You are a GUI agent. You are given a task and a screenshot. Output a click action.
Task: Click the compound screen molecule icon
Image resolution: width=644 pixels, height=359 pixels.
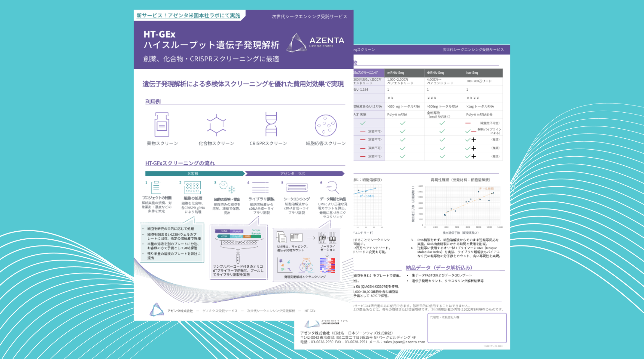216,125
